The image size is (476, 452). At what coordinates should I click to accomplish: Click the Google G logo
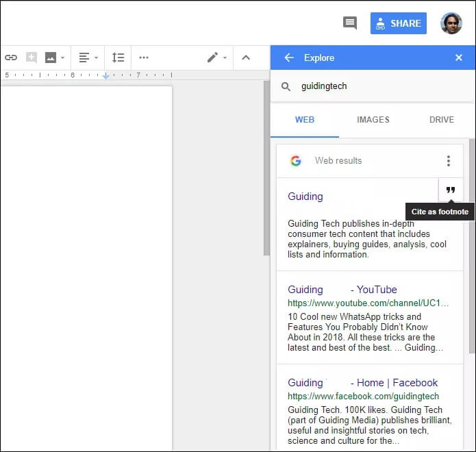(295, 160)
